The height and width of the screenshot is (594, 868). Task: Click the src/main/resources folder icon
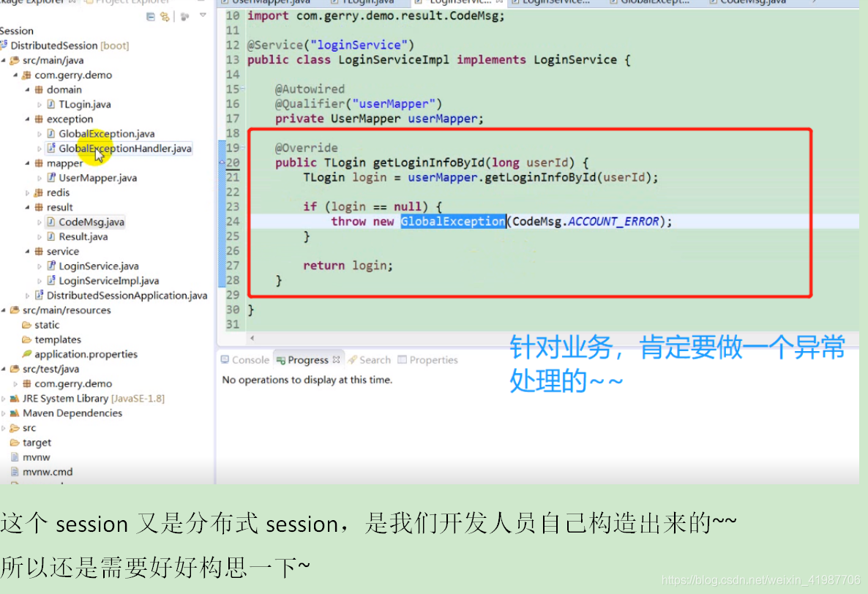[15, 309]
